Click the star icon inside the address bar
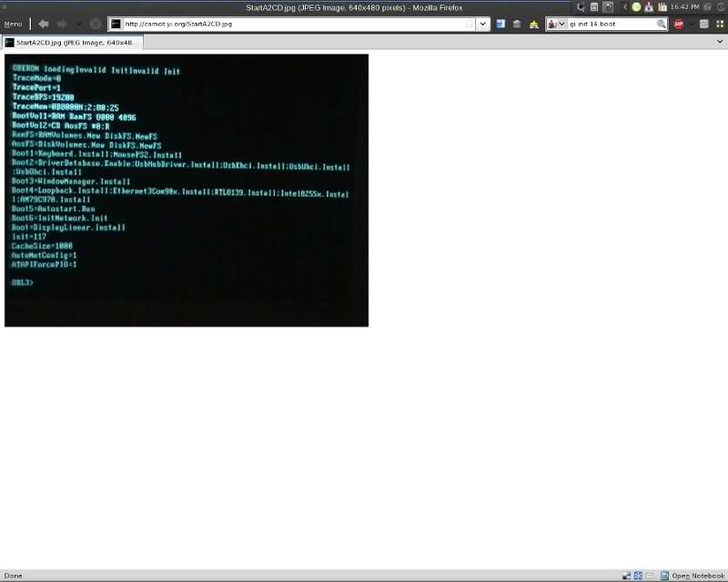 (x=470, y=24)
